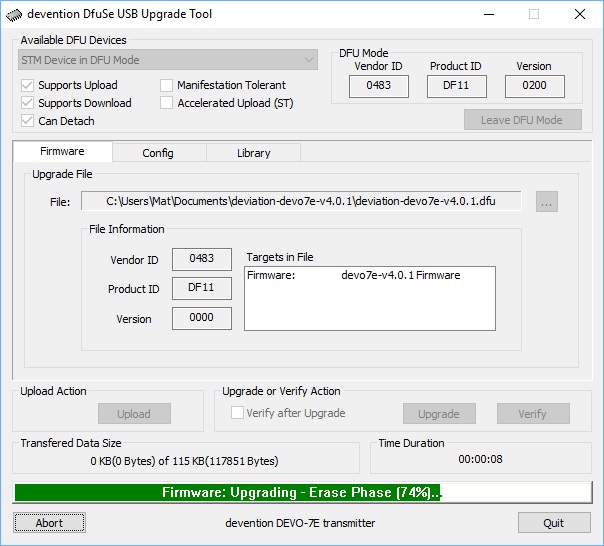Toggle Can Detach checkbox
The image size is (604, 546).
[27, 121]
